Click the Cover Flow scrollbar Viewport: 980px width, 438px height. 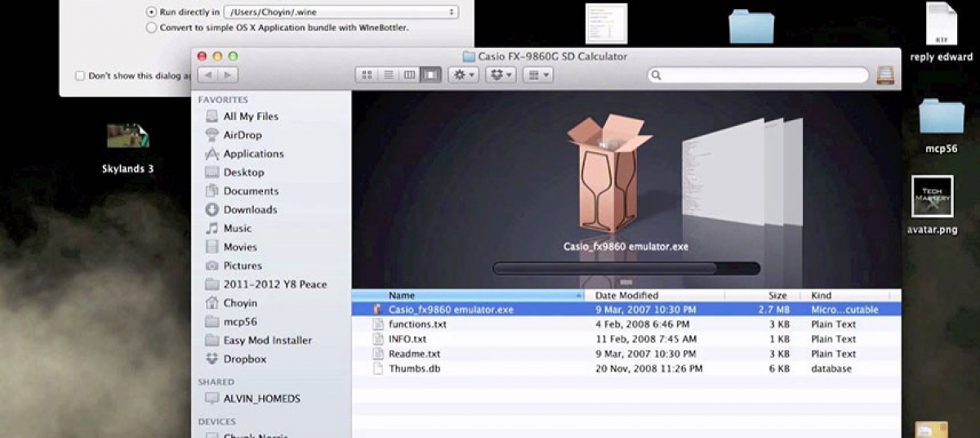click(x=626, y=268)
